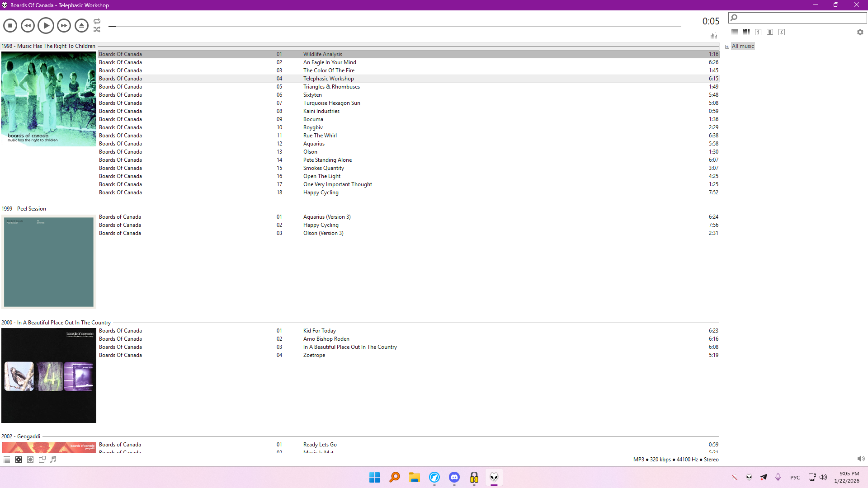The image size is (868, 488).
Task: Select bottom album-art disc view icon
Action: (x=19, y=460)
